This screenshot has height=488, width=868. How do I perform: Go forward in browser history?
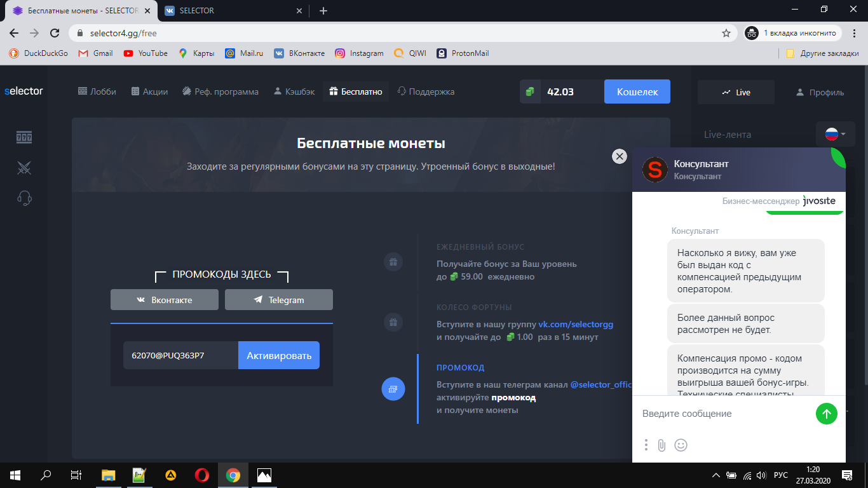(x=34, y=33)
